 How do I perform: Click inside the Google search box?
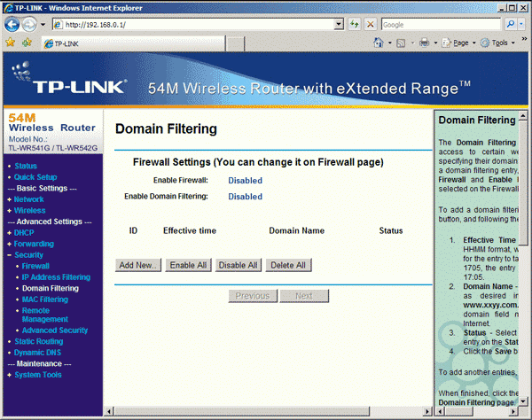pos(441,25)
